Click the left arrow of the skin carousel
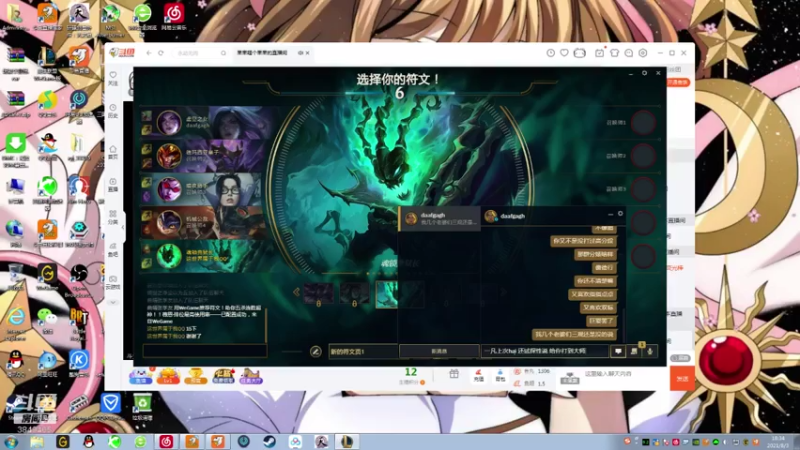Image resolution: width=800 pixels, height=450 pixels. click(296, 292)
